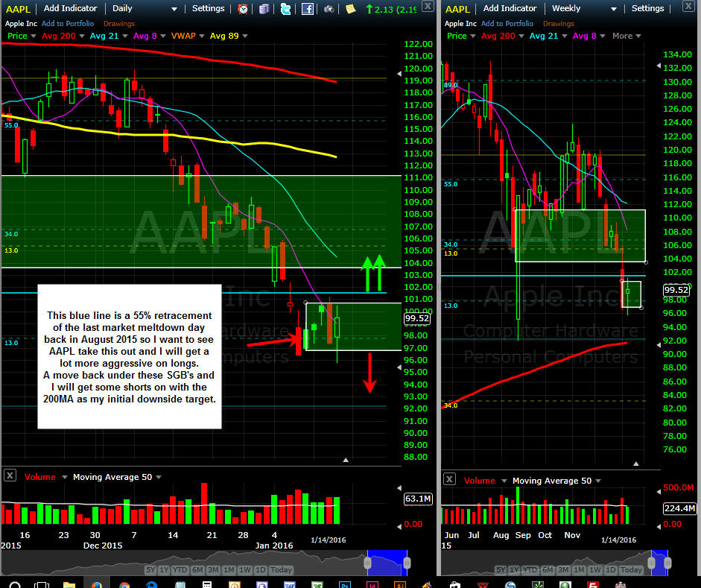
Task: Click Add to Portfolio link in weekly chart
Action: coord(507,23)
